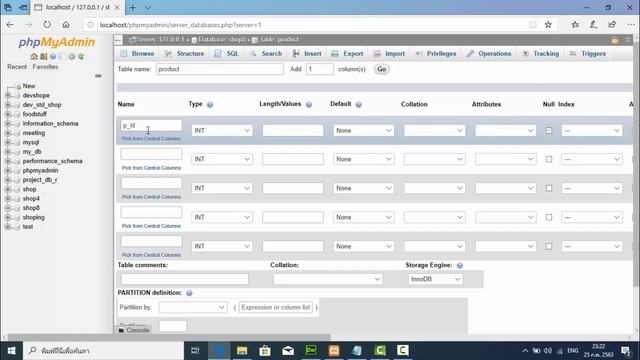Click Pick from Central Columns under p_id
This screenshot has width=640, height=360.
(151, 139)
